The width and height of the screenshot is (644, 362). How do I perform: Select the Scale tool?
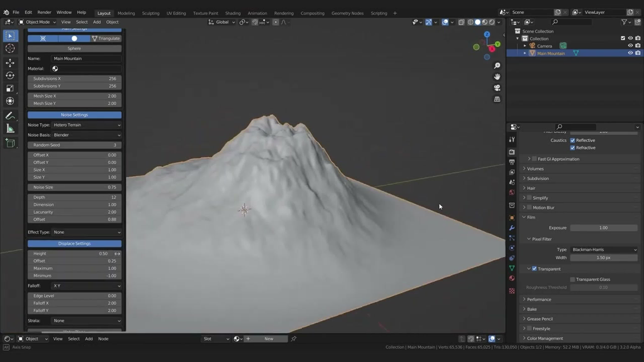pos(10,88)
